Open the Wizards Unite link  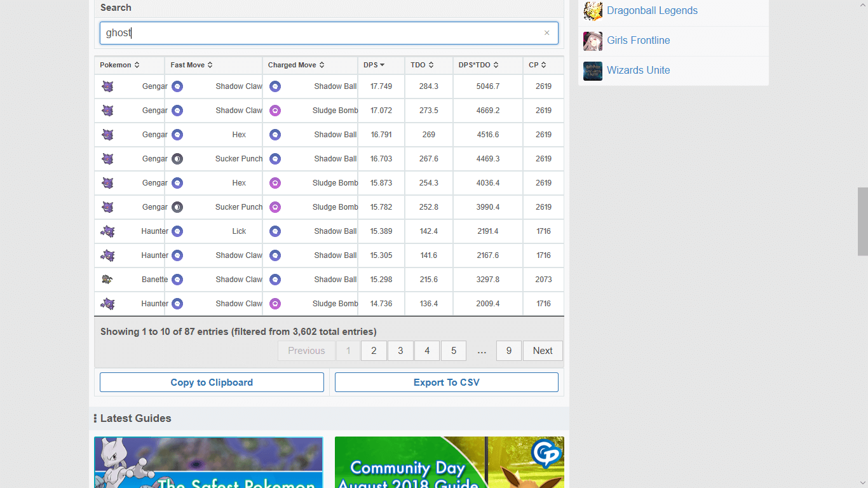(638, 71)
